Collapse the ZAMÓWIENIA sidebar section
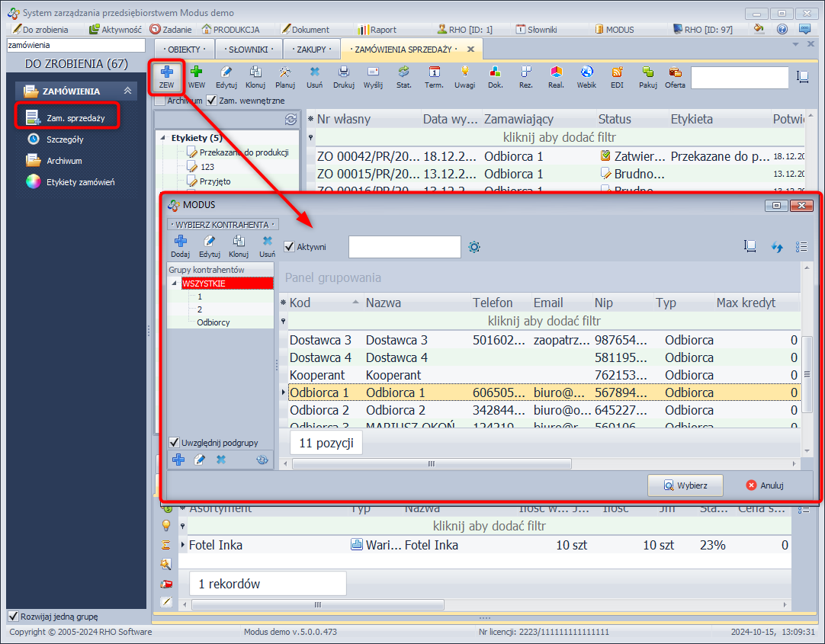 (127, 91)
